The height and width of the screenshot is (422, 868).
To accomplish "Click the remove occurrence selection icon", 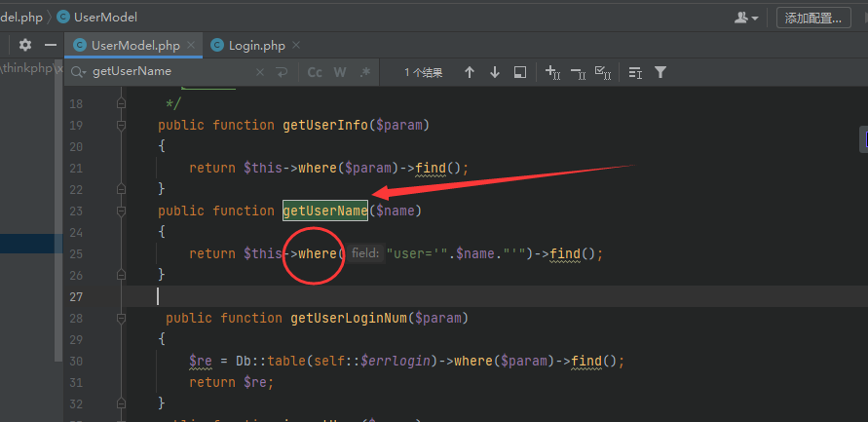I will click(x=578, y=72).
